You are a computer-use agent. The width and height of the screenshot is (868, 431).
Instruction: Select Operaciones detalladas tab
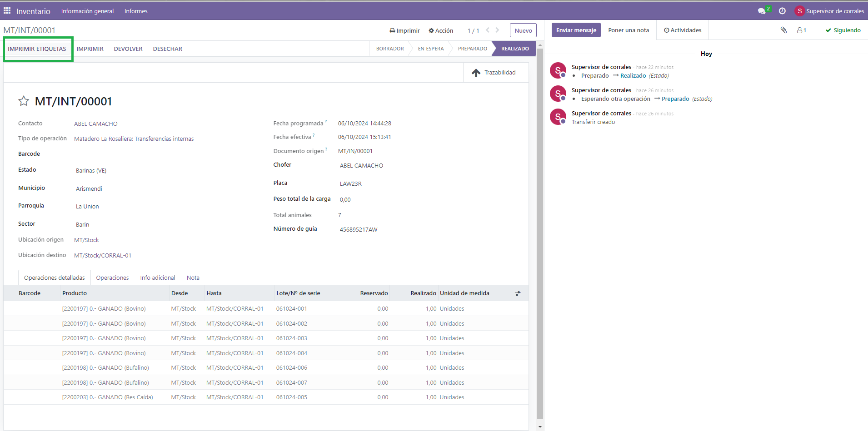tap(55, 277)
